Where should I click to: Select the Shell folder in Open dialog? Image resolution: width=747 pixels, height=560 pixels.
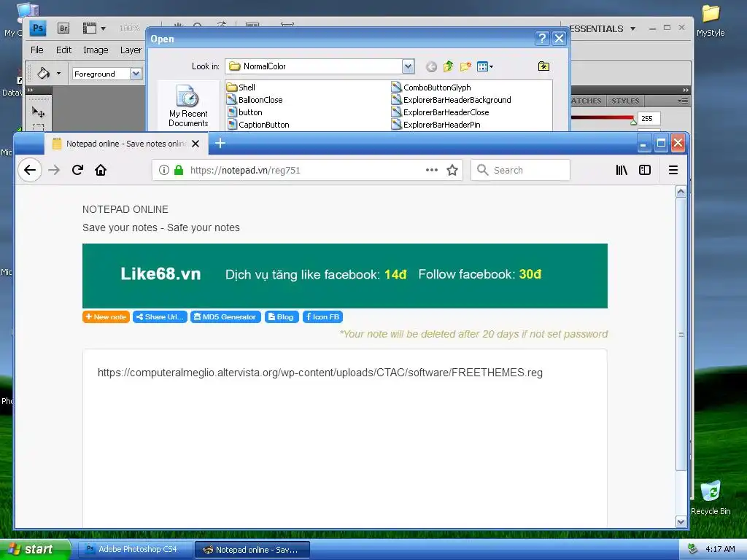tap(241, 87)
